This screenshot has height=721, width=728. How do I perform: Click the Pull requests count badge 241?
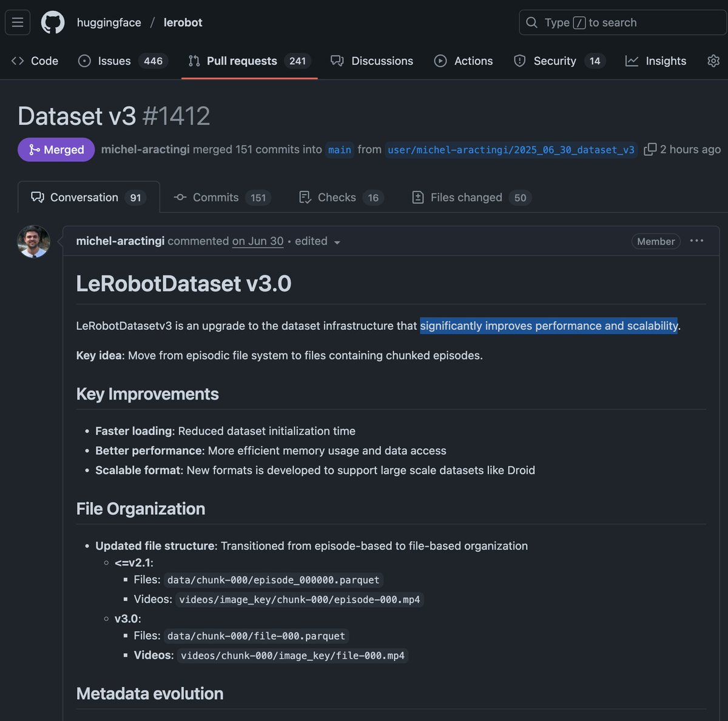[297, 61]
